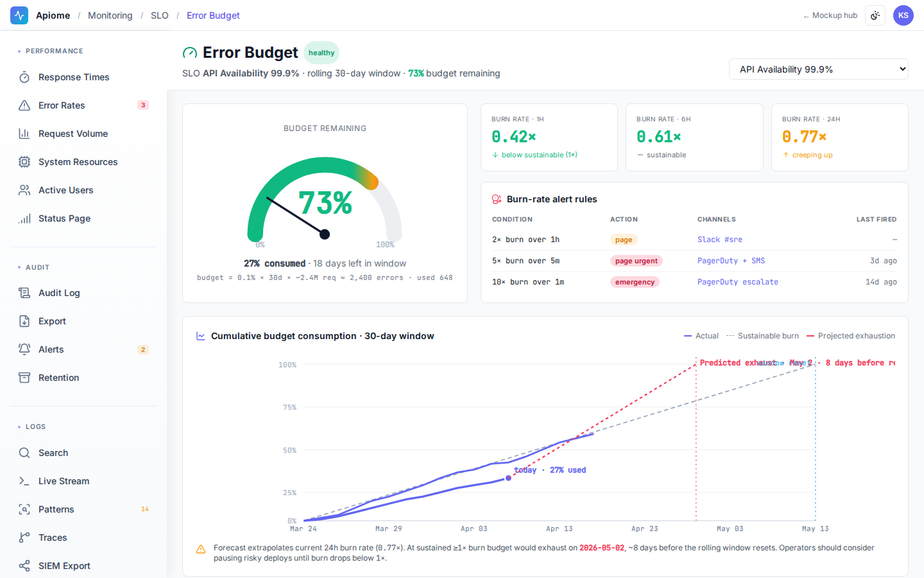
Task: Open Audit Log in sidebar
Action: (x=83, y=293)
